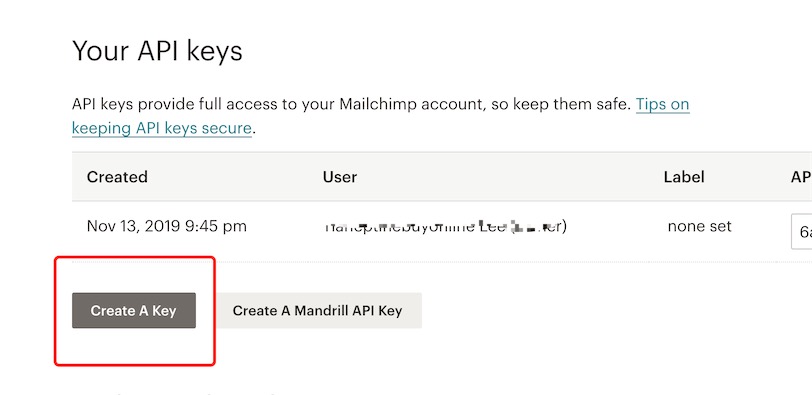
Task: Click the 'Nov 13, 2019' creation date
Action: (133, 226)
